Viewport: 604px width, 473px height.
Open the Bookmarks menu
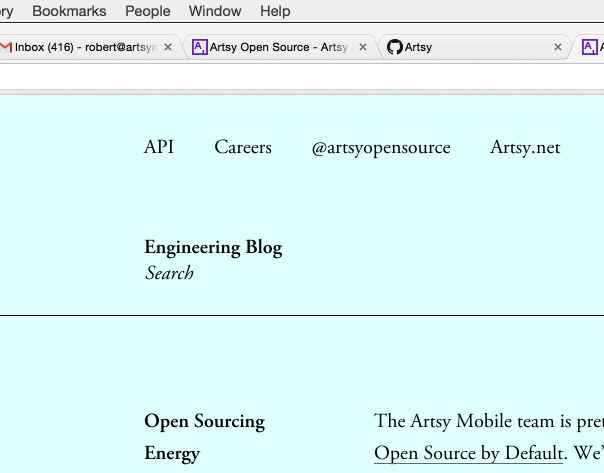(69, 11)
